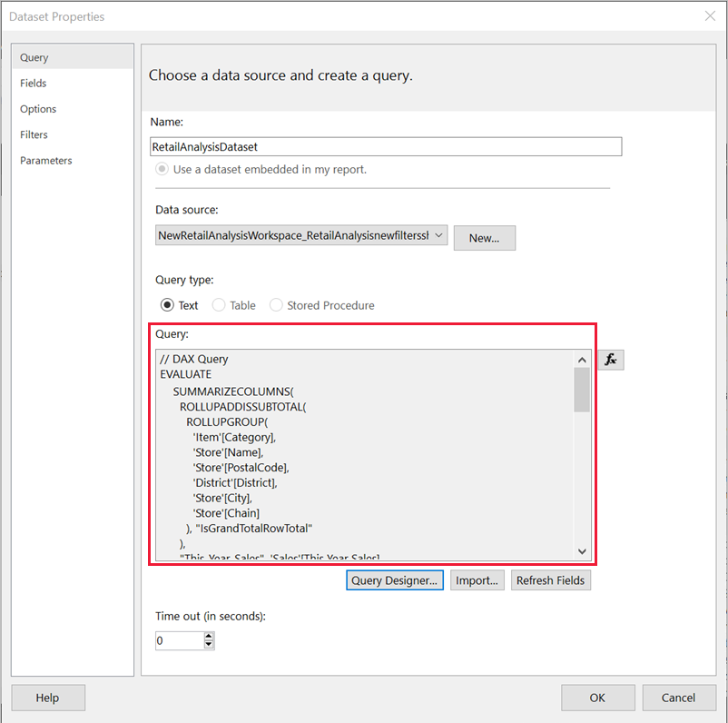Select the Table query type
Viewport: 728px width, 723px height.
point(219,305)
